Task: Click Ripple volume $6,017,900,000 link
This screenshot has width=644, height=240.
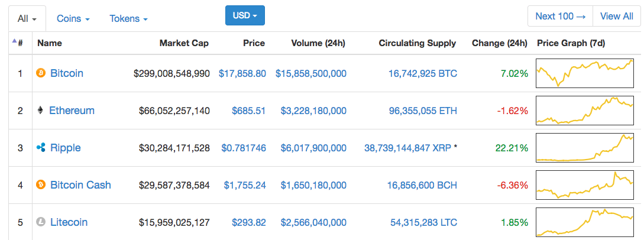Action: coord(313,148)
